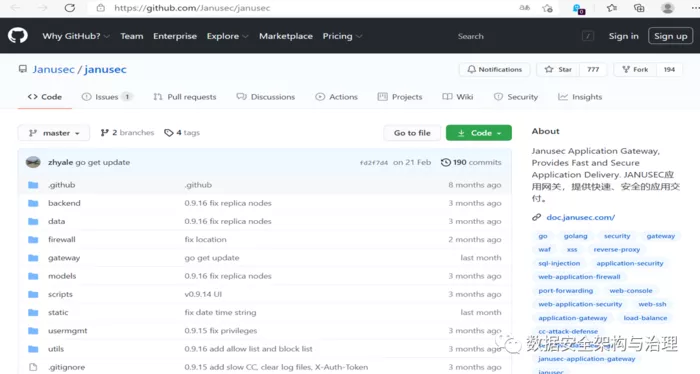Viewport: 700px width, 374px height.
Task: Open the 190 commits link
Action: tap(471, 162)
